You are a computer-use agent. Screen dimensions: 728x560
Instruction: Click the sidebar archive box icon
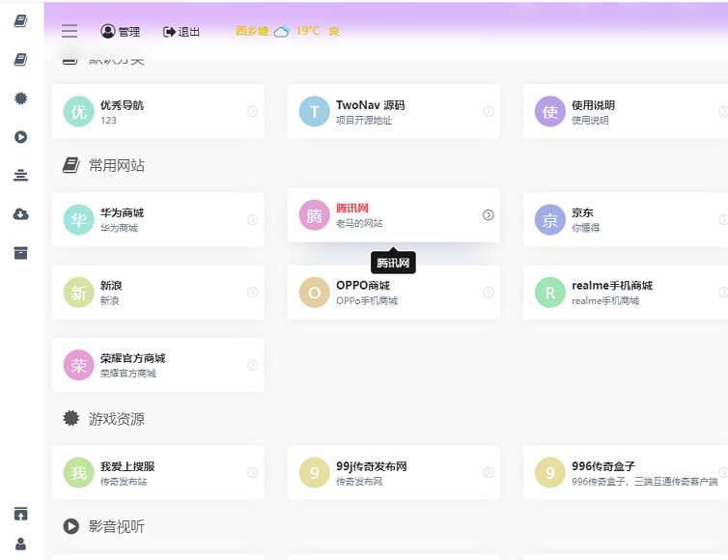(21, 253)
